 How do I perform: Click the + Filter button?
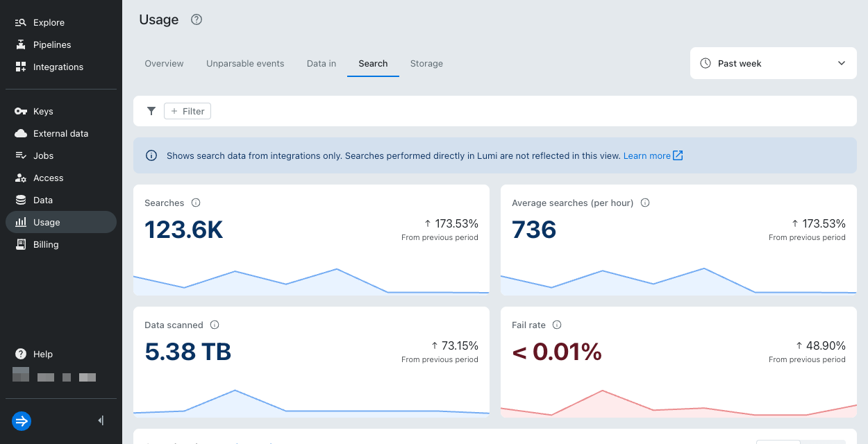pos(187,111)
